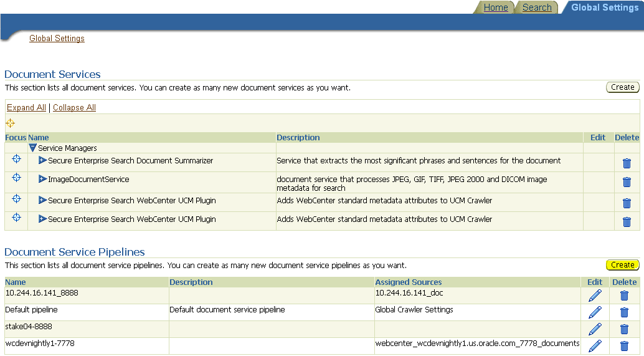Click the 10.244.16.141_8888 pipeline name

(42, 292)
